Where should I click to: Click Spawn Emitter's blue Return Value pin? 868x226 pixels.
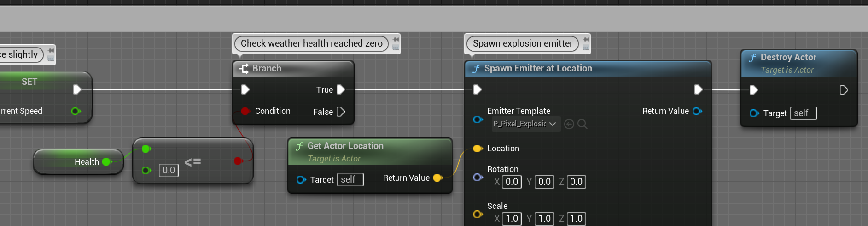point(698,111)
